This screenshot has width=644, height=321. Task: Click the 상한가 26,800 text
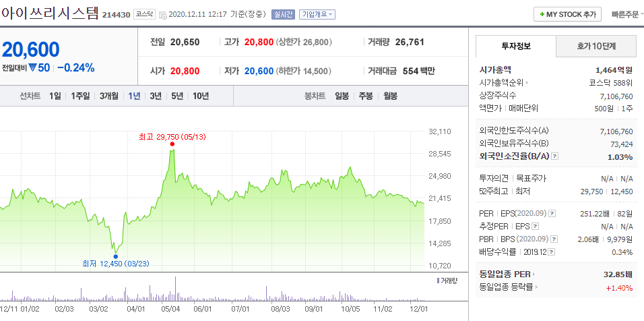[304, 42]
